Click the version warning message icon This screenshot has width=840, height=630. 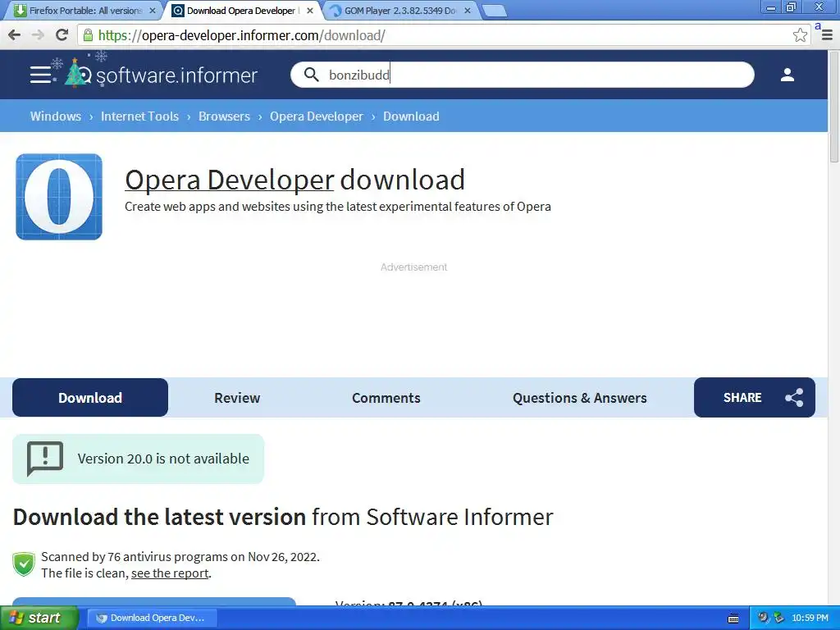point(45,459)
